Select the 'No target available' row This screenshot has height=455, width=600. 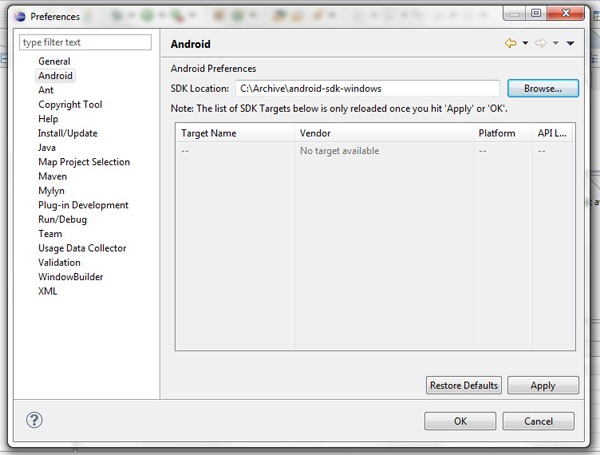[375, 151]
